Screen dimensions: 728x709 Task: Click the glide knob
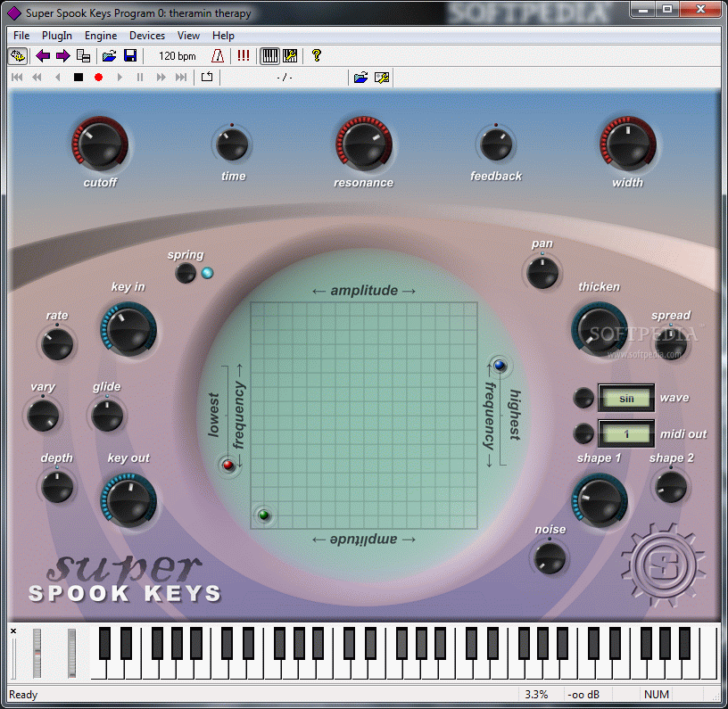tap(107, 416)
